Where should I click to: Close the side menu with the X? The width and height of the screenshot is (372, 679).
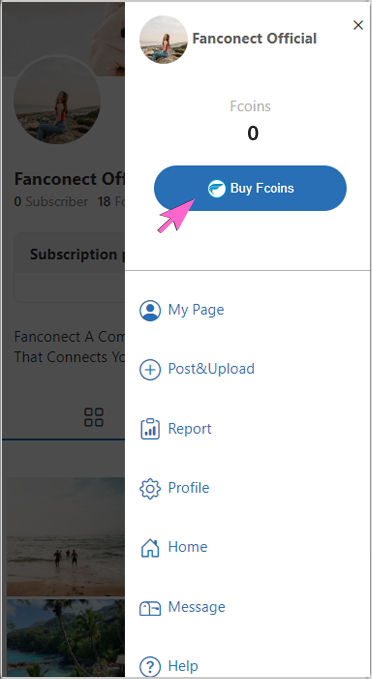[x=358, y=25]
